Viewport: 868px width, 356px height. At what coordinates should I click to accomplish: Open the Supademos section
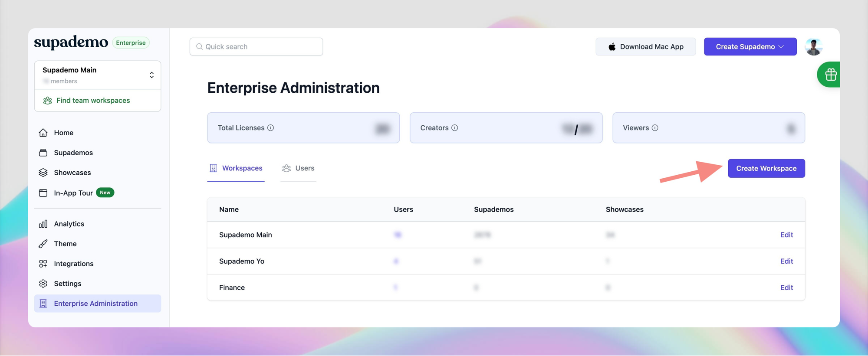coord(73,153)
